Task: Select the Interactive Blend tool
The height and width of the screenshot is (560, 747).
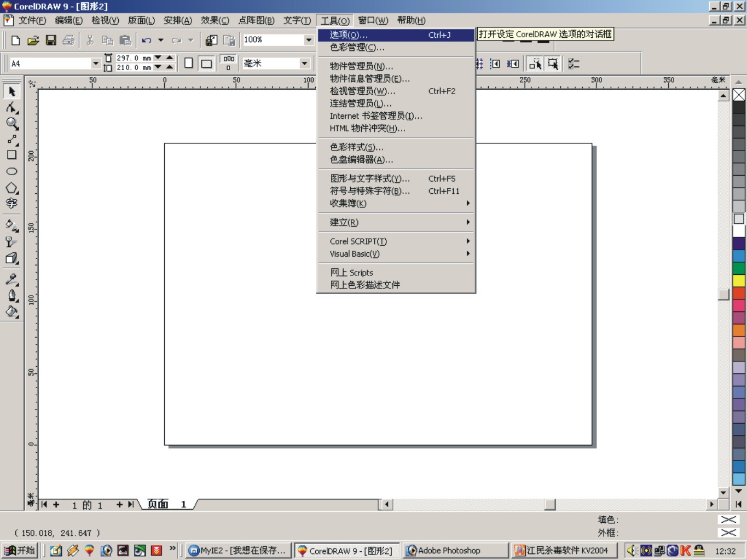Action: point(11,258)
